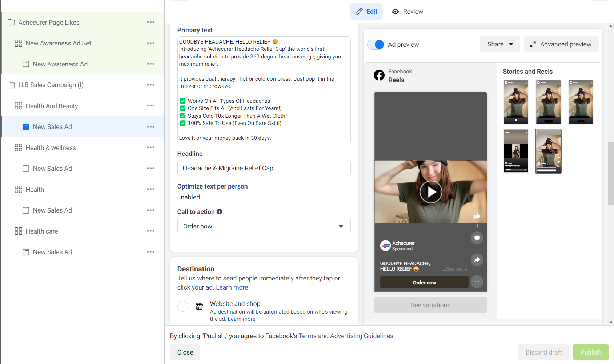Select second Stories and Reels thumbnail in top row
The width and height of the screenshot is (614, 364).
click(548, 102)
